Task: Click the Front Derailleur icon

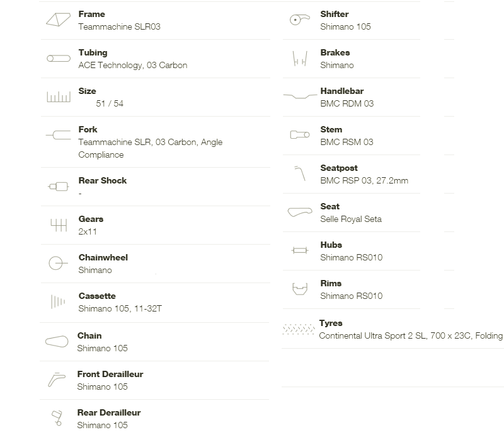Action: (57, 380)
